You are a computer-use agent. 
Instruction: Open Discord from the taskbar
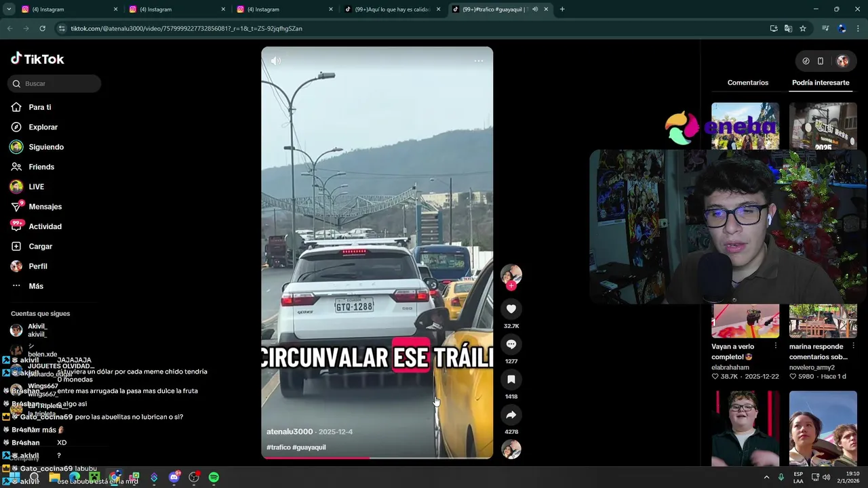[174, 477]
